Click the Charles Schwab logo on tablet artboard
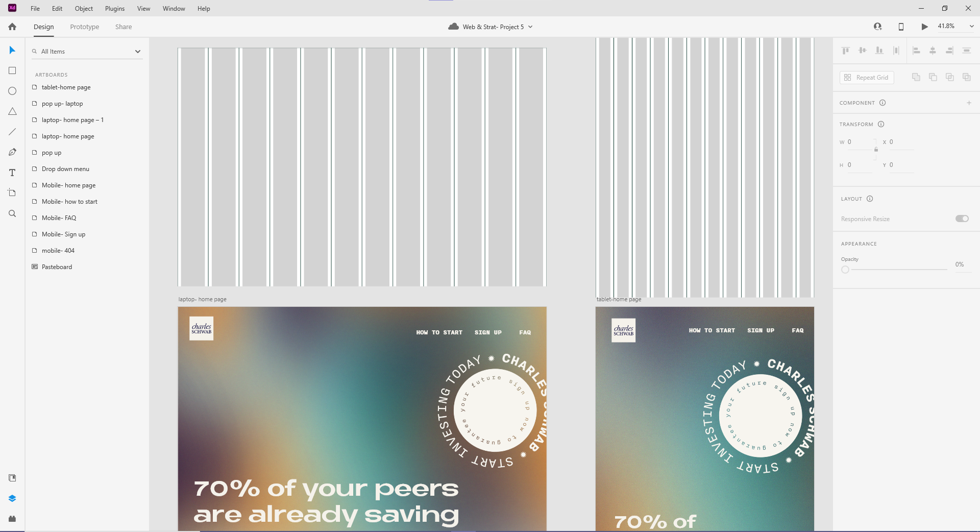980x532 pixels. (623, 330)
